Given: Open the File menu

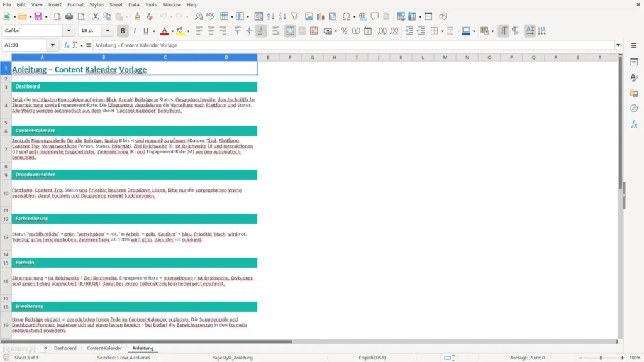Looking at the screenshot, I should [7, 4].
